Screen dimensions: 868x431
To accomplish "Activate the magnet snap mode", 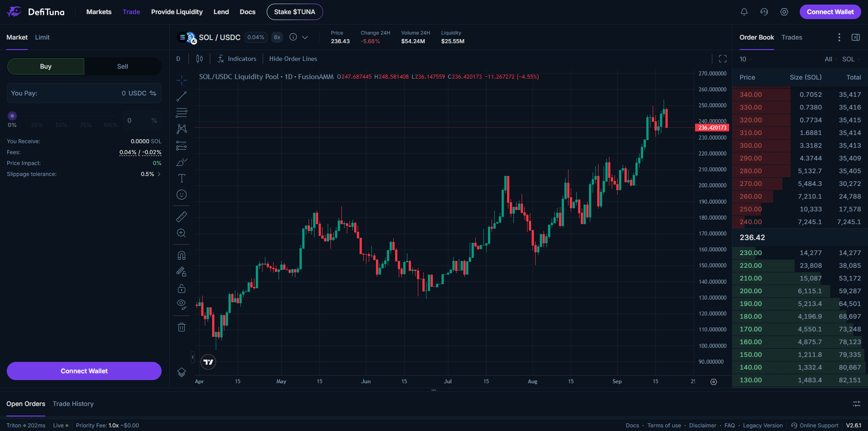I will pyautogui.click(x=182, y=256).
